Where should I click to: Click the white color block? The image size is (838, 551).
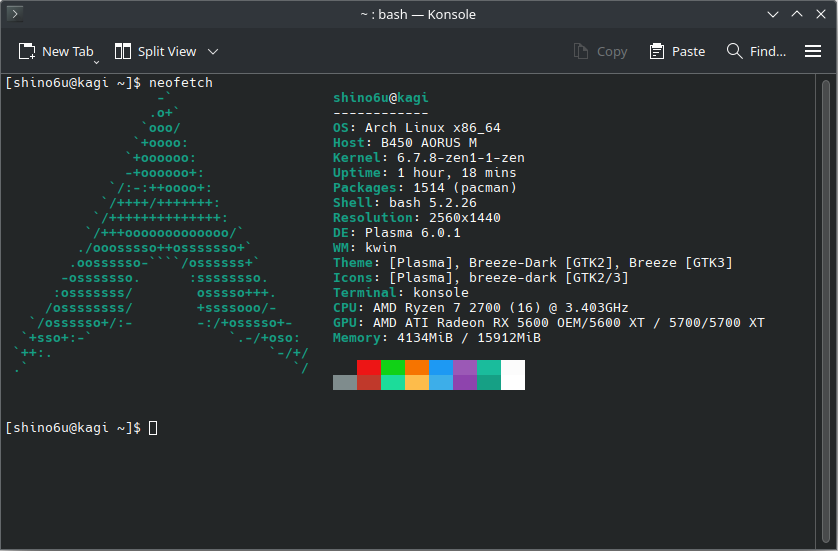coord(513,375)
